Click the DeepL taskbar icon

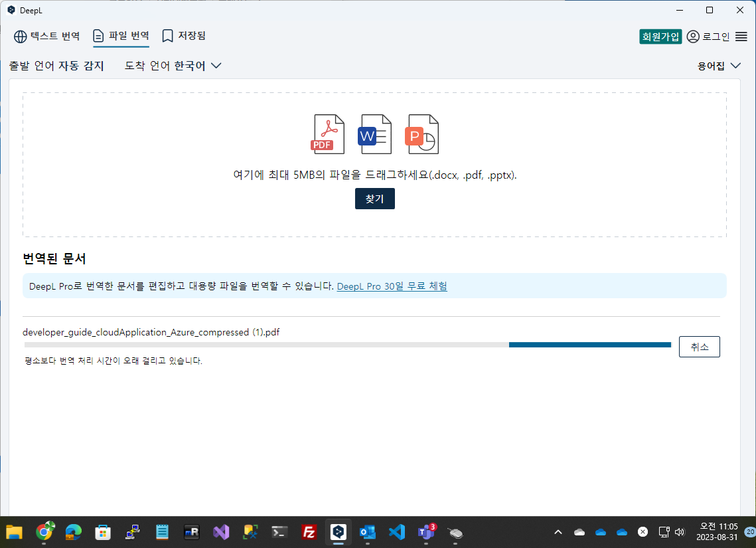[x=339, y=532]
